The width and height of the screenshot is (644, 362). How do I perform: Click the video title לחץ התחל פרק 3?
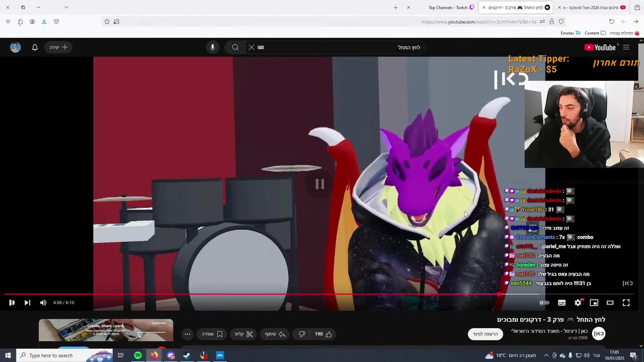(551, 320)
